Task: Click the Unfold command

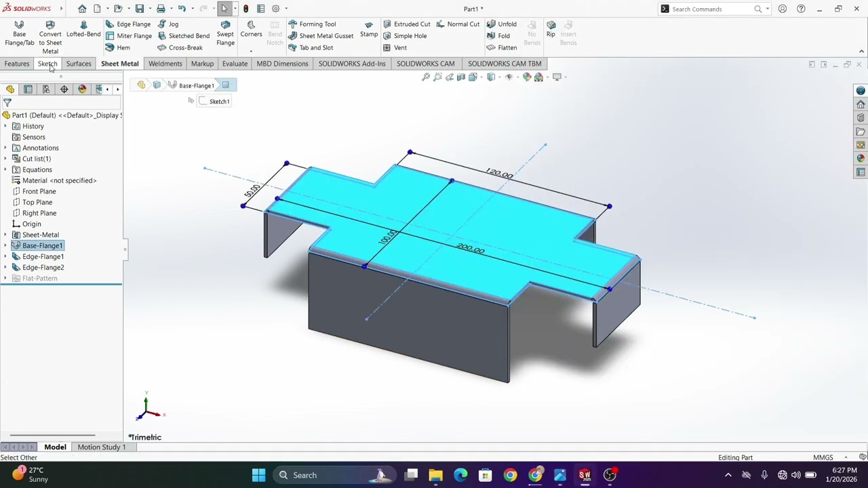Action: pyautogui.click(x=501, y=24)
